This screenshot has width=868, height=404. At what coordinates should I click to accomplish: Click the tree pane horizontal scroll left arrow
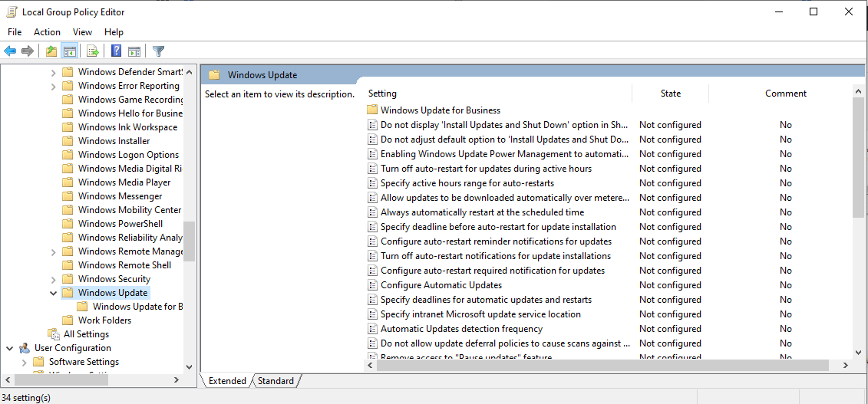[7, 379]
